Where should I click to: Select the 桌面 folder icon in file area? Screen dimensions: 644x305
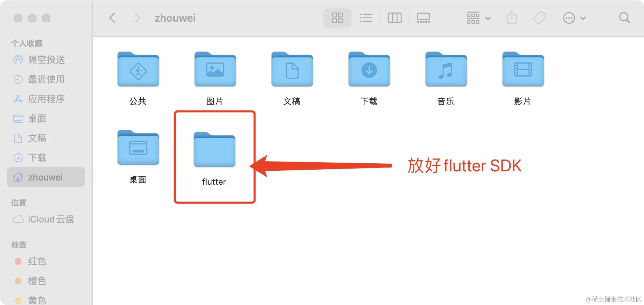[x=138, y=147]
